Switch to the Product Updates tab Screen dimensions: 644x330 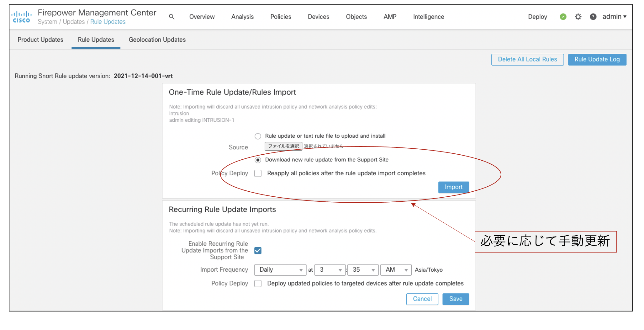(40, 40)
